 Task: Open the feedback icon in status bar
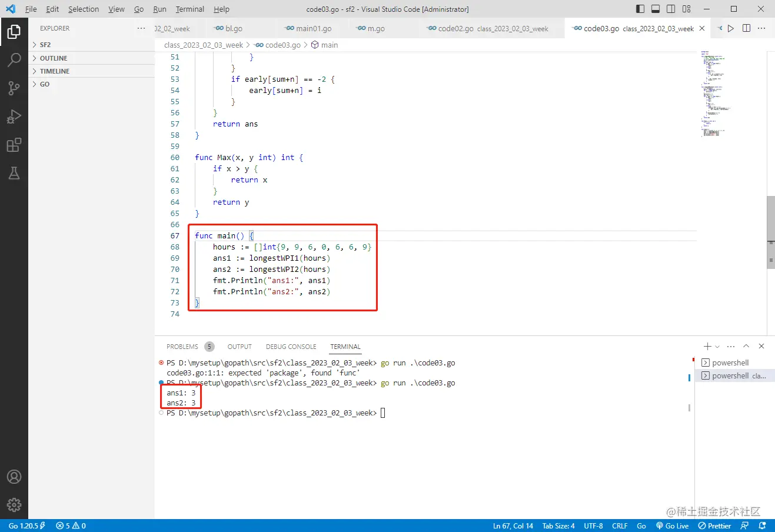tap(745, 526)
